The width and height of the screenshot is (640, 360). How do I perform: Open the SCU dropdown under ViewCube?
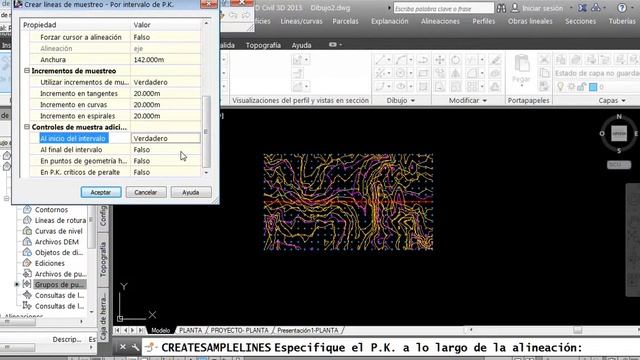[x=619, y=164]
